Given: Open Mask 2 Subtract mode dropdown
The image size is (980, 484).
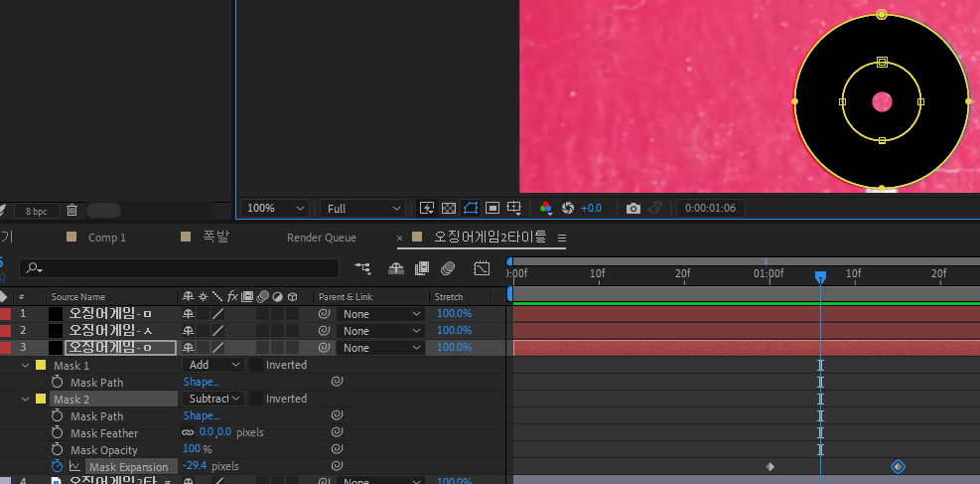Looking at the screenshot, I should tap(213, 399).
